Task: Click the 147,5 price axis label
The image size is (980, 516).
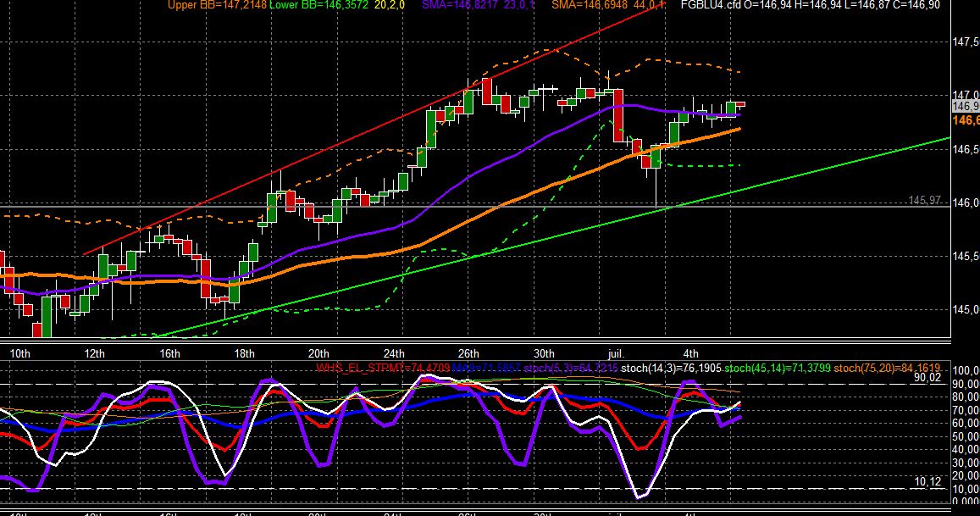Action: tap(966, 42)
